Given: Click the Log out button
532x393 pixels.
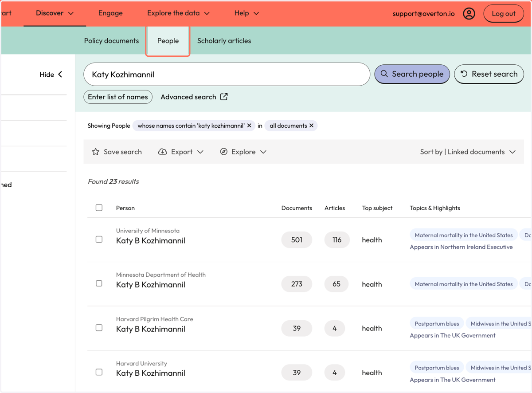Looking at the screenshot, I should 504,13.
